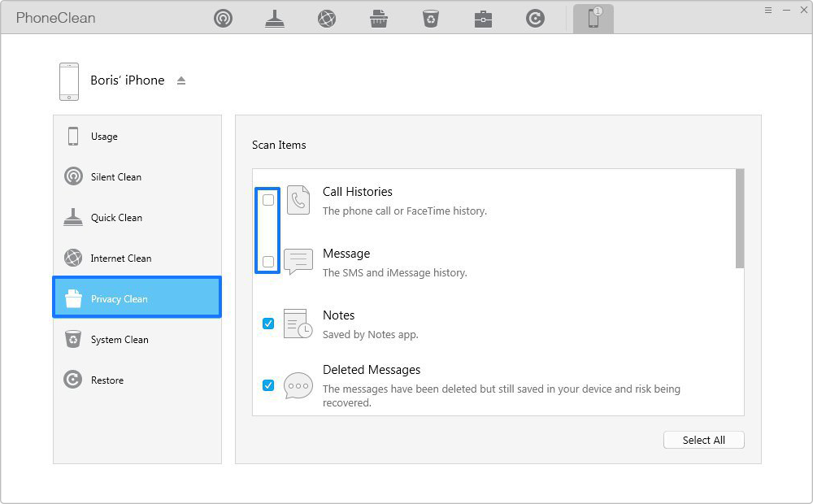813x504 pixels.
Task: Click the Scan Items list scrollbar
Action: [739, 218]
